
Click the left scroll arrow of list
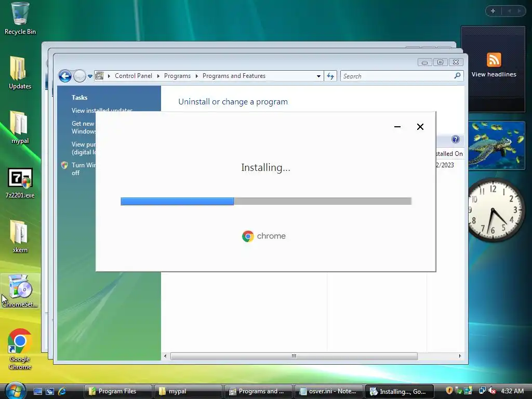[x=165, y=356]
